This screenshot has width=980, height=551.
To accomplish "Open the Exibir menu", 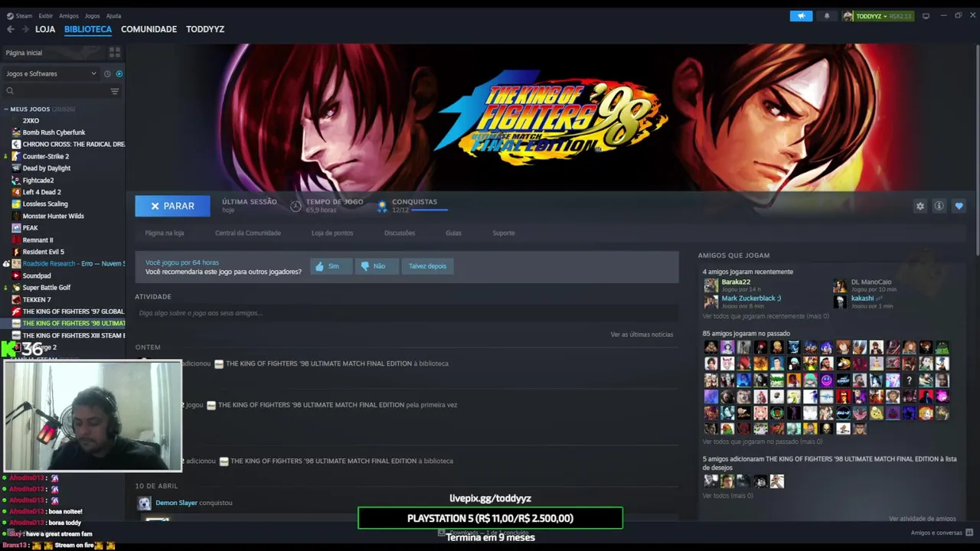I will pyautogui.click(x=45, y=15).
